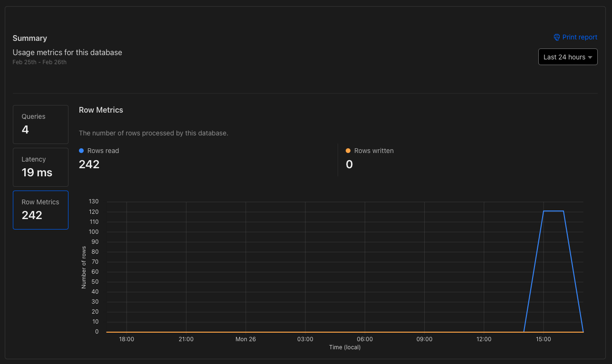Click the peak of the blue chart line

553,211
